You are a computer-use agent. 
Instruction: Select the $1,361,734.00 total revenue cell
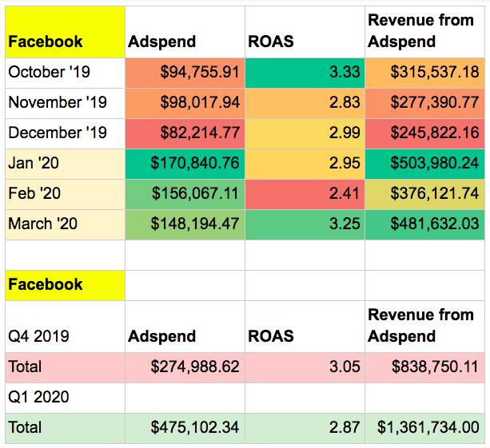pos(424,428)
